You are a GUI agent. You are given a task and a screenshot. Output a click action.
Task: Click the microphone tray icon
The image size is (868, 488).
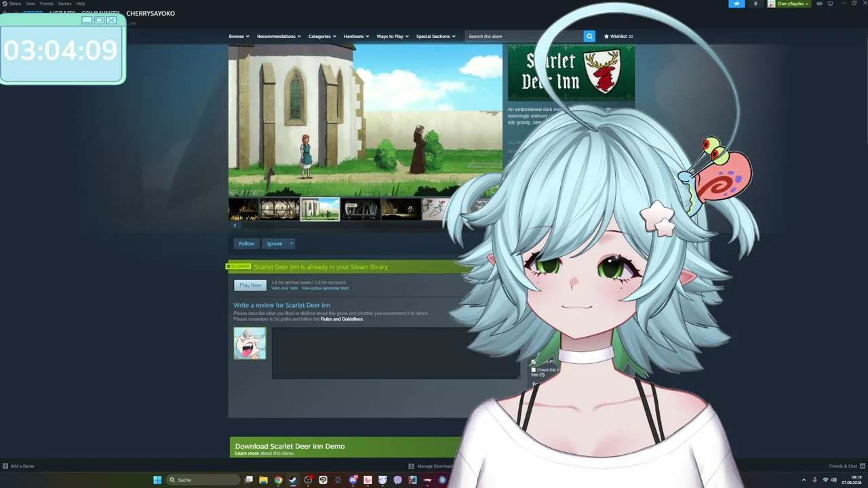point(814,480)
